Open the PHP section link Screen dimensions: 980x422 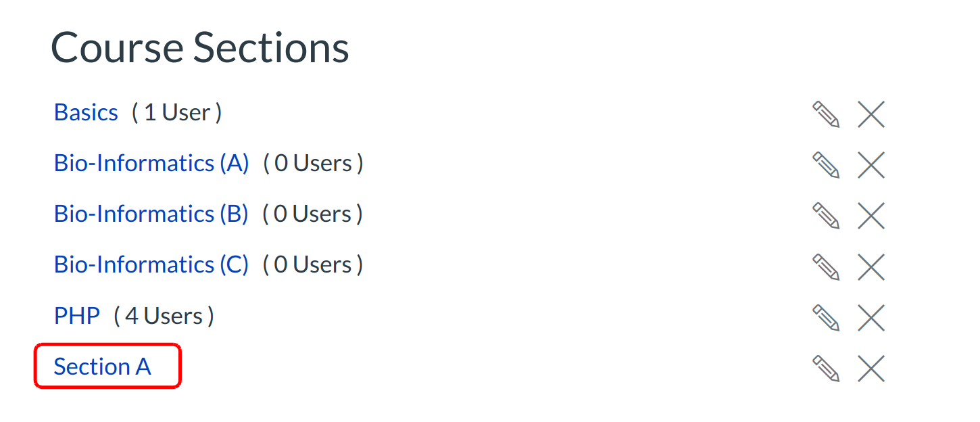[77, 315]
